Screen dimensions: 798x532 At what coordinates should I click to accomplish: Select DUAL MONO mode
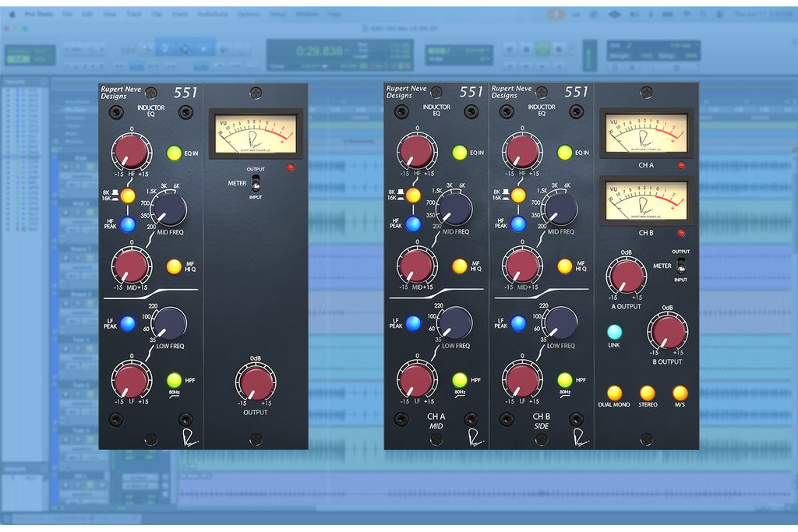click(x=614, y=393)
